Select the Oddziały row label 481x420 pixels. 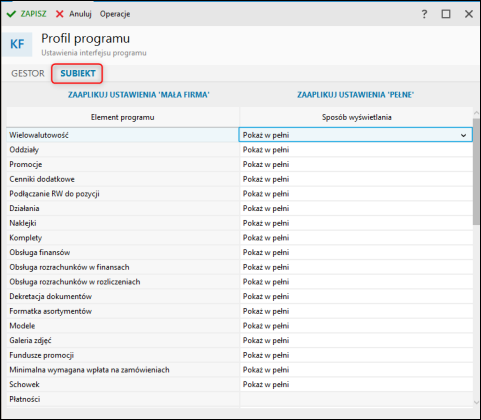point(24,150)
